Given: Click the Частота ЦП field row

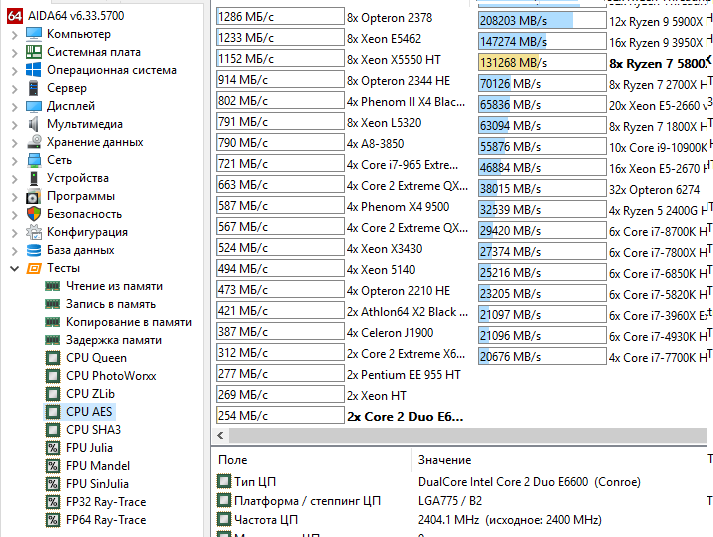Looking at the screenshot, I should 266,520.
